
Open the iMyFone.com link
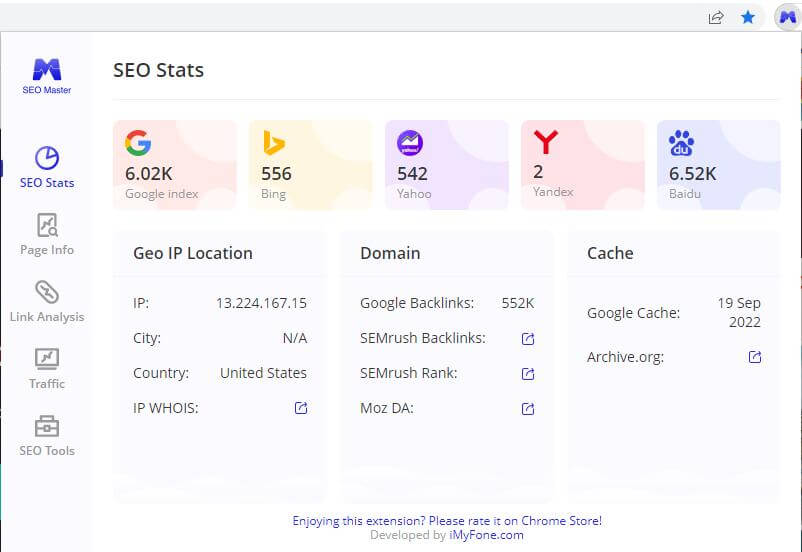pos(486,535)
